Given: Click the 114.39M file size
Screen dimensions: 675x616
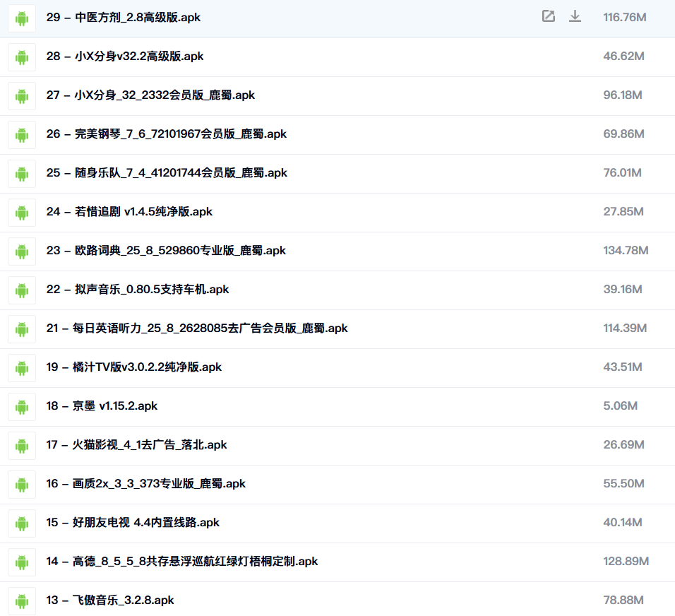Looking at the screenshot, I should point(625,328).
